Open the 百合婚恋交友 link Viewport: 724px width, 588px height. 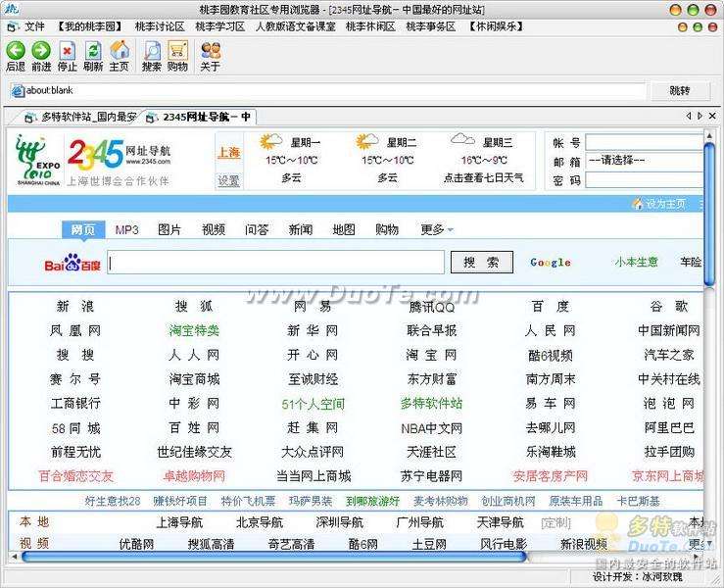(75, 476)
